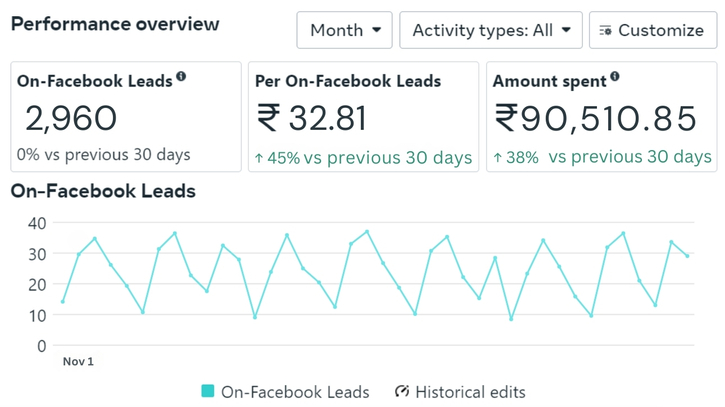The image size is (725, 407).
Task: Click the Customize sliders icon
Action: pyautogui.click(x=605, y=31)
